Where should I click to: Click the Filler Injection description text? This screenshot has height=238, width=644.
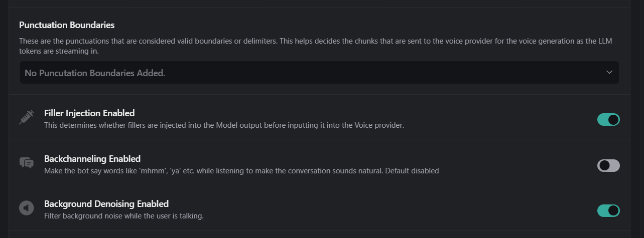point(224,125)
